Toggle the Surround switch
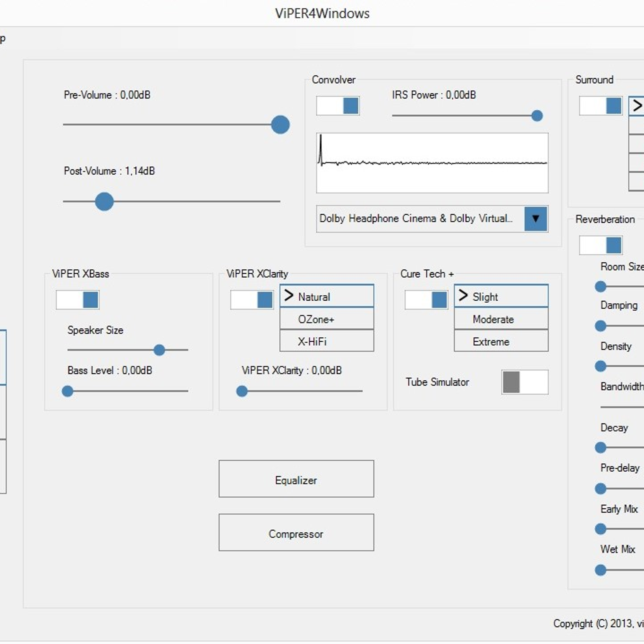 pyautogui.click(x=601, y=106)
